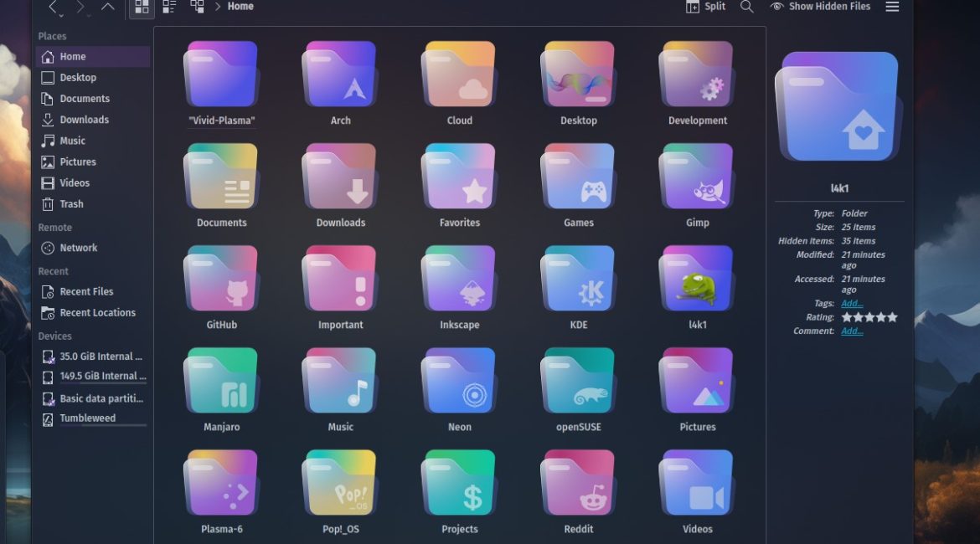Click Add link next to Tags
Screen dimensions: 980x544
(x=851, y=304)
